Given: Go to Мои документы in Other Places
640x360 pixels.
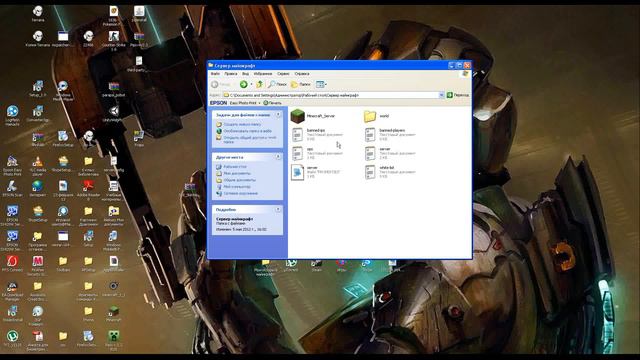Looking at the screenshot, I should (237, 173).
